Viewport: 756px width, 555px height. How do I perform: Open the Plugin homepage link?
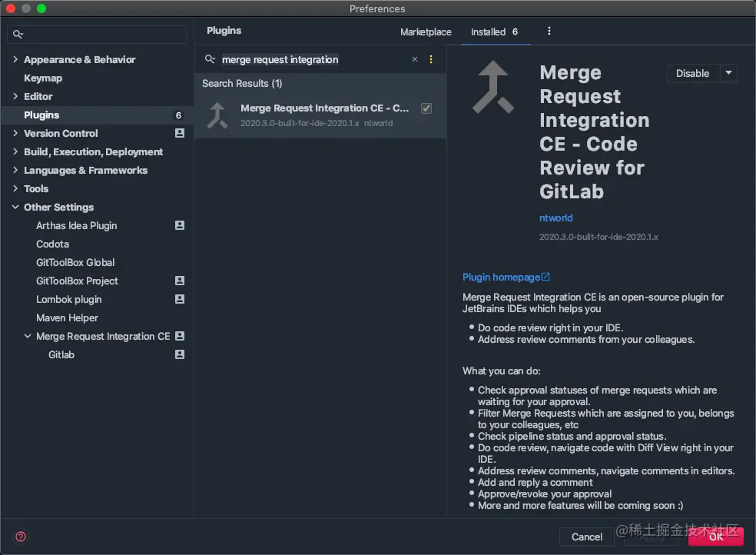pos(501,277)
